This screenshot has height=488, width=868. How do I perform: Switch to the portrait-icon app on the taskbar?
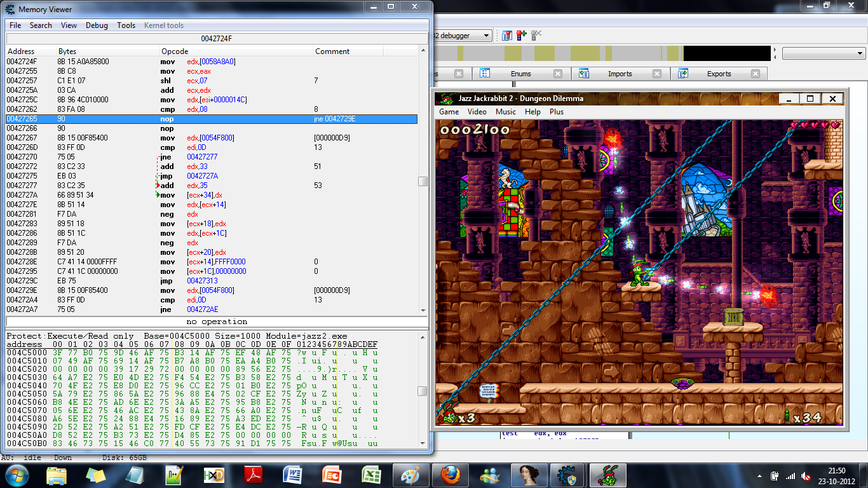point(529,475)
